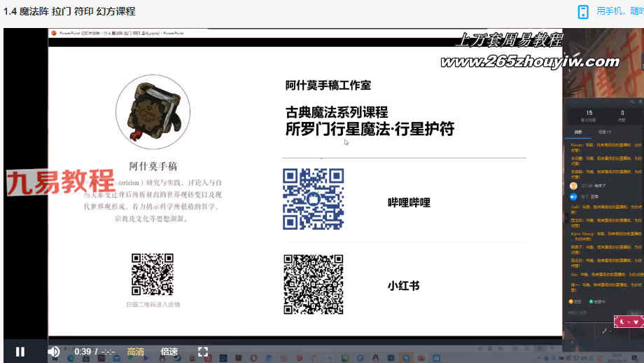This screenshot has height=363, width=644.
Task: Enter fullscreen mode with the fullscreen icon
Action: 203,351
